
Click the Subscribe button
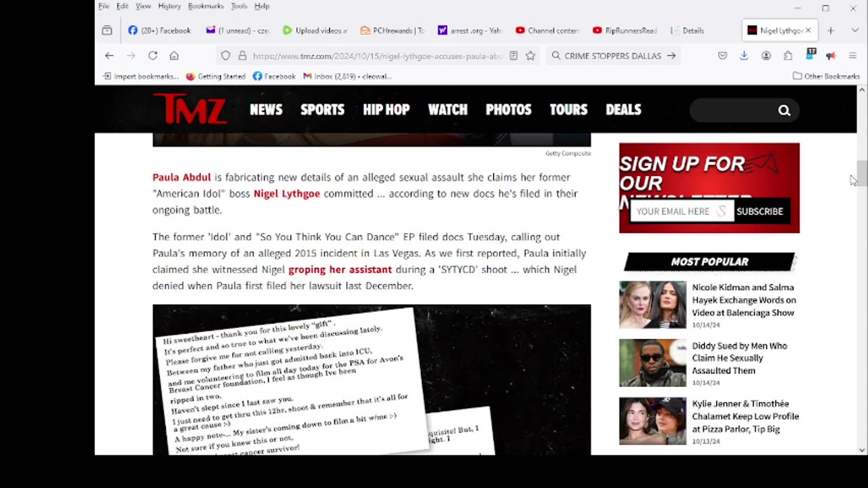click(x=759, y=211)
